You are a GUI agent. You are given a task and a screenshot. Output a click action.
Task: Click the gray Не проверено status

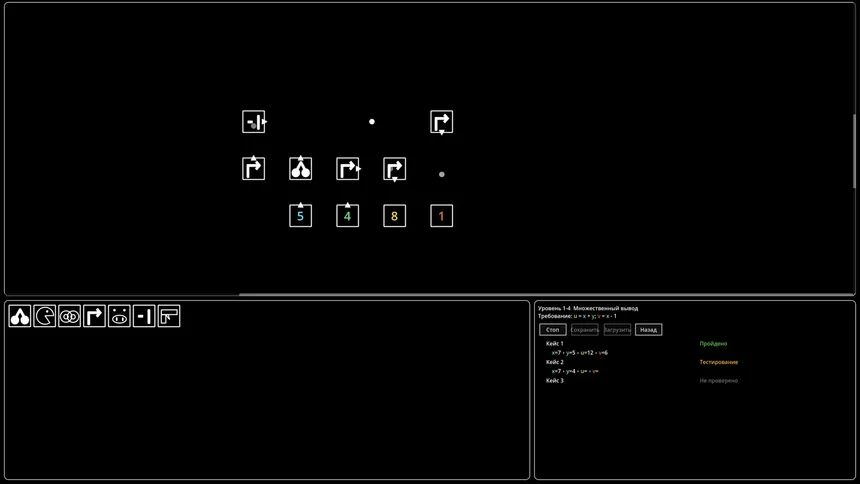pyautogui.click(x=718, y=380)
